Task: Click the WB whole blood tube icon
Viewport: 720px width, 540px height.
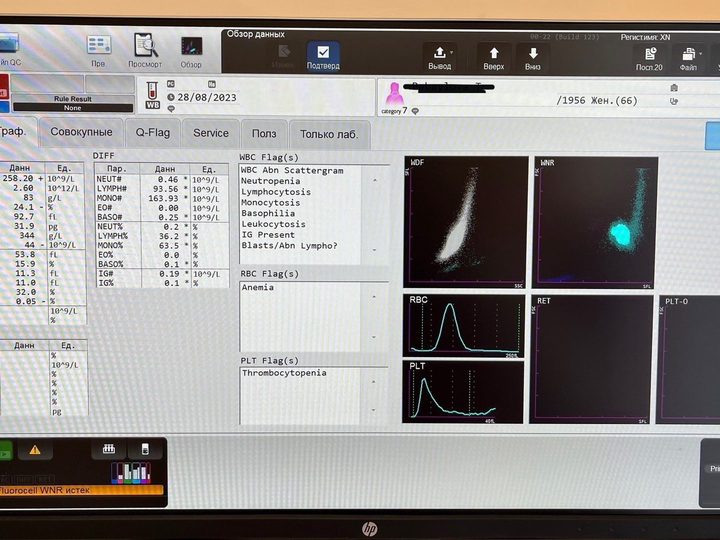Action: [152, 96]
